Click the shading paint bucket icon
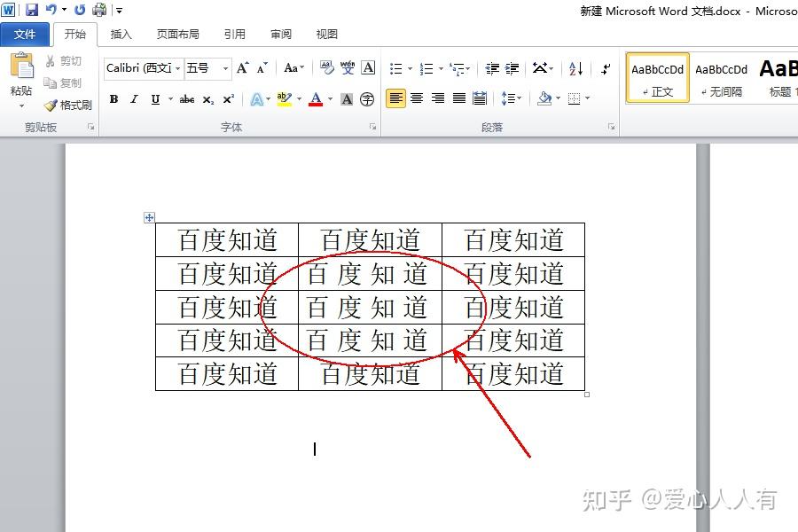The image size is (798, 532). (x=544, y=98)
